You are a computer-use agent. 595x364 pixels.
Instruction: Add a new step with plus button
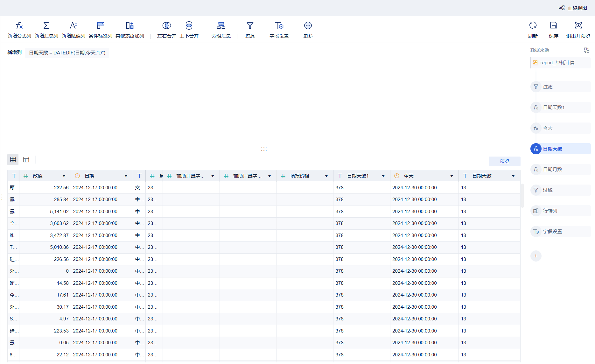click(x=536, y=256)
